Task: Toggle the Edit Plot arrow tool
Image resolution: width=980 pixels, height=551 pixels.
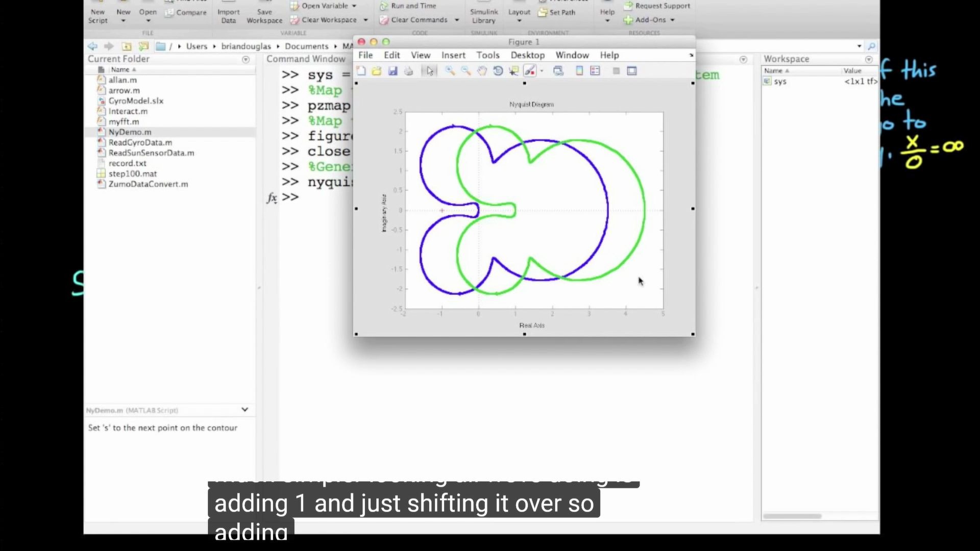Action: click(x=430, y=71)
